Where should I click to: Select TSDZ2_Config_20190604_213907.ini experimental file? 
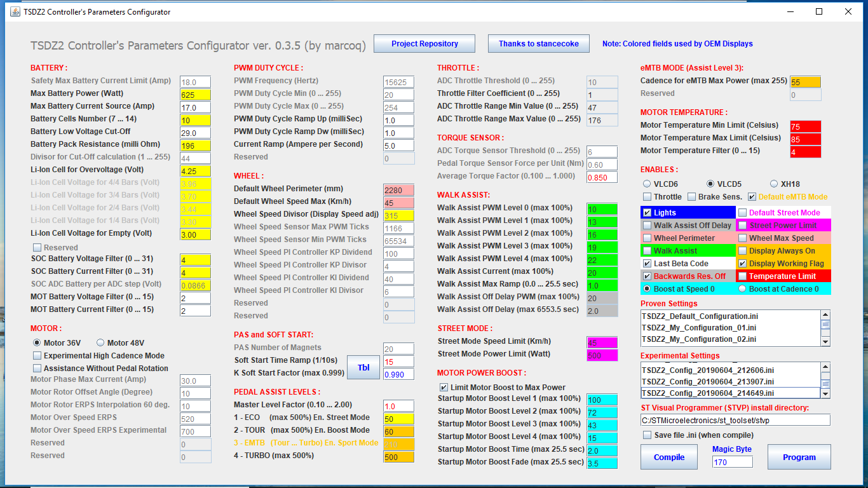point(730,381)
